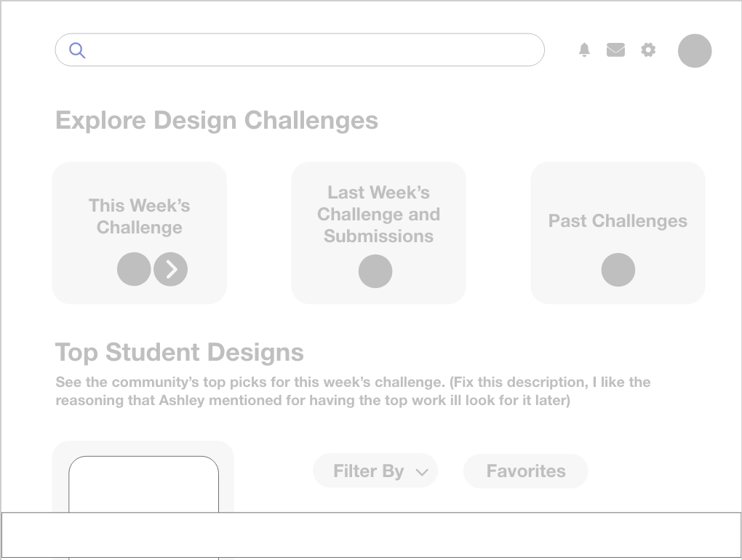This screenshot has width=742, height=560.
Task: Expand the down-chevron arrow next to Filter By
Action: 422,472
